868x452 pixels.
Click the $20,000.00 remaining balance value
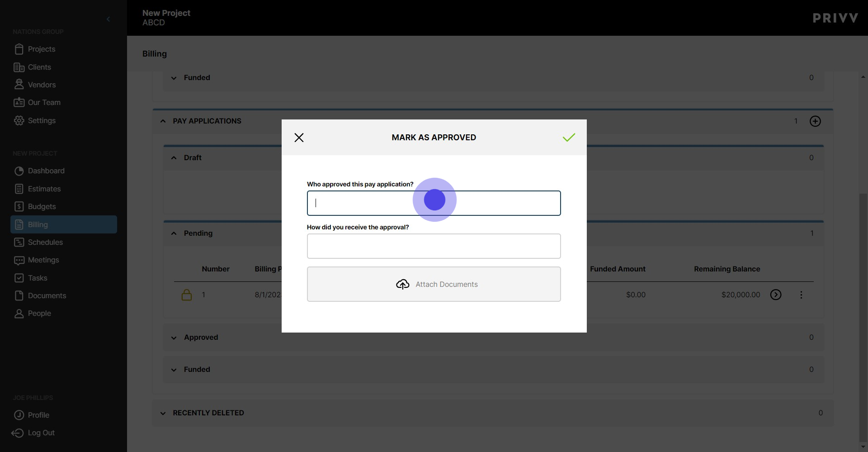pos(741,295)
